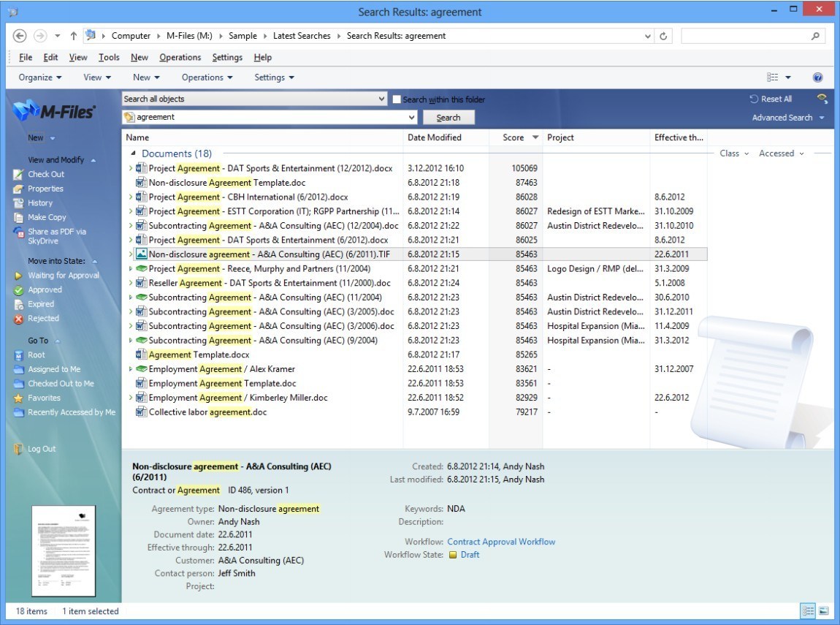Click the view layout icon in toolbar
840x625 pixels.
[x=773, y=77]
